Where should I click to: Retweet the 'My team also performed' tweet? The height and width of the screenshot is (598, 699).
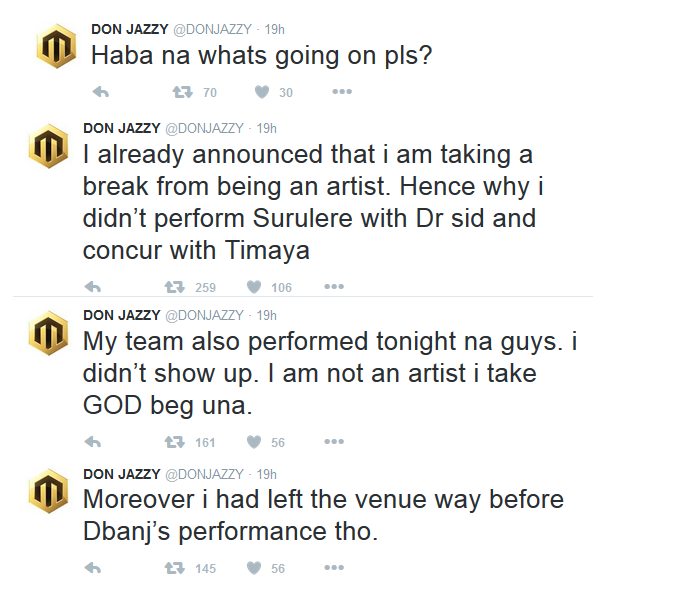[176, 441]
